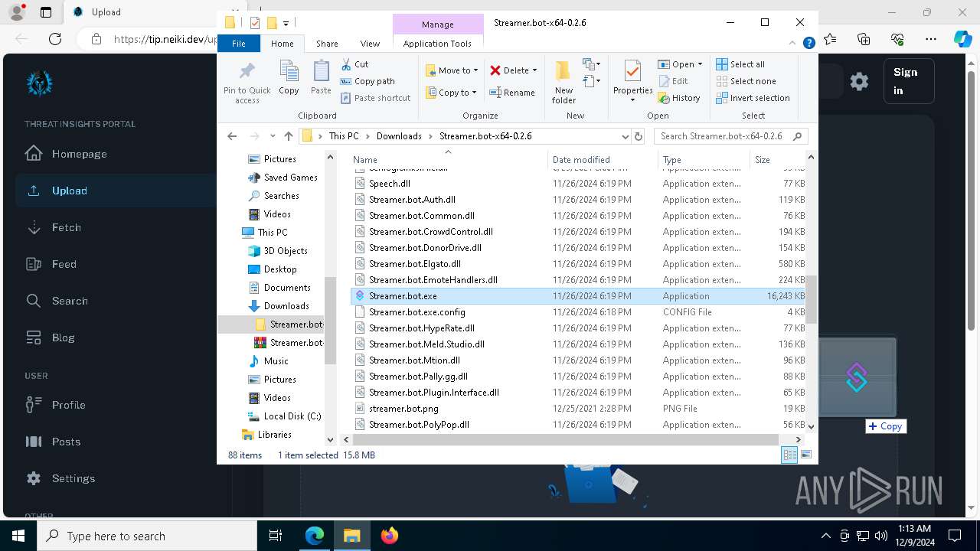Click Select none in ribbon
The image size is (980, 551).
tap(746, 81)
